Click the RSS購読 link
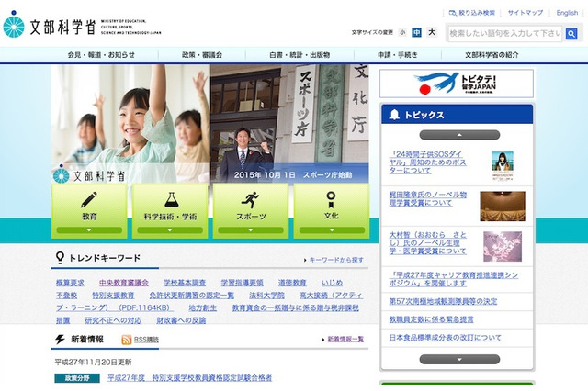Screen dimensions: 588x391 coord(146,340)
